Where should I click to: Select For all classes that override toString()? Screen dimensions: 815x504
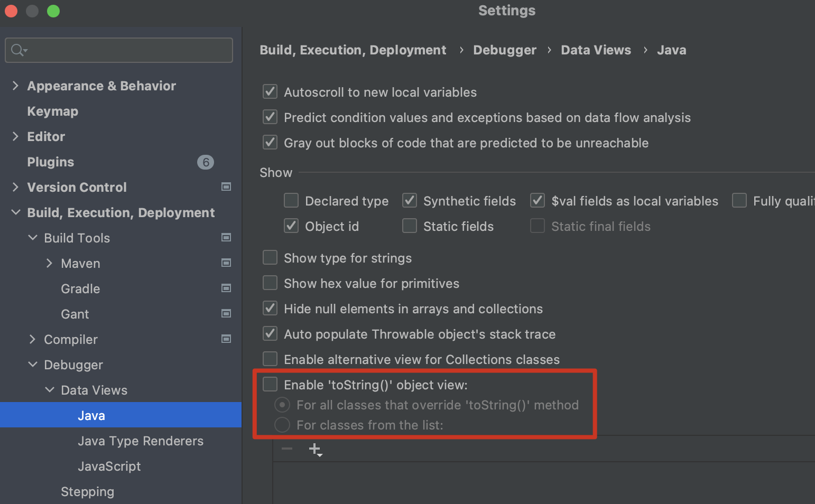(282, 405)
